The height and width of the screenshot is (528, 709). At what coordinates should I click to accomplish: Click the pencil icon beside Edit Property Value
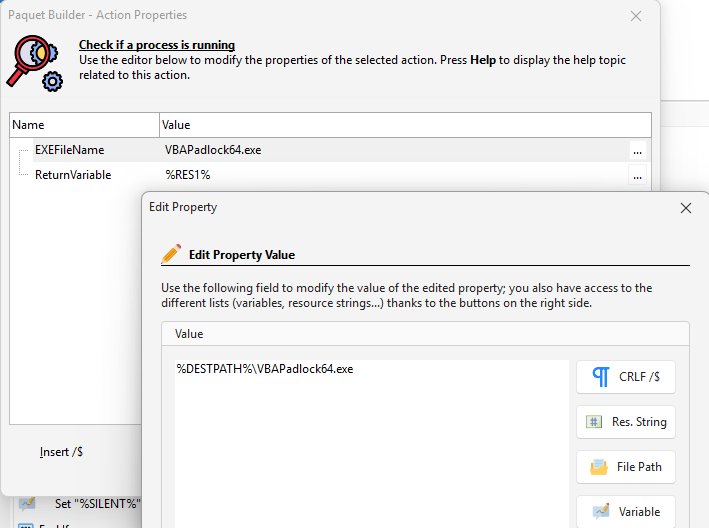(x=171, y=254)
